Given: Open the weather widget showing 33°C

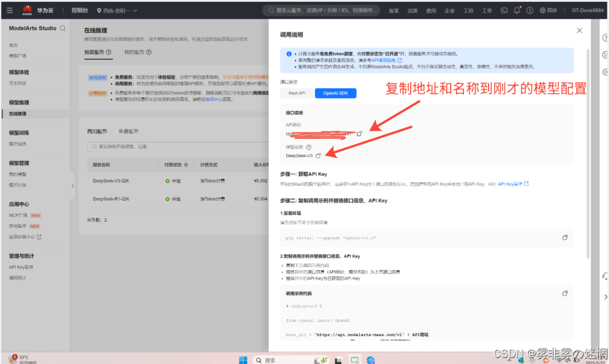Looking at the screenshot, I should [22, 359].
